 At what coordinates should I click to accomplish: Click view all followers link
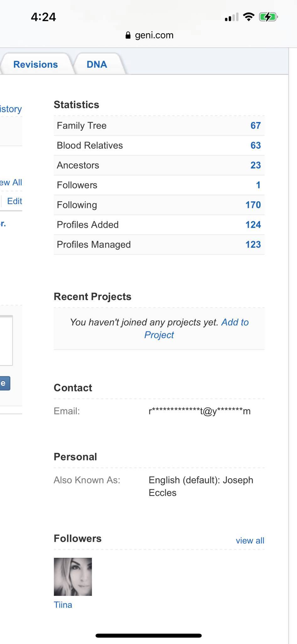coord(250,541)
